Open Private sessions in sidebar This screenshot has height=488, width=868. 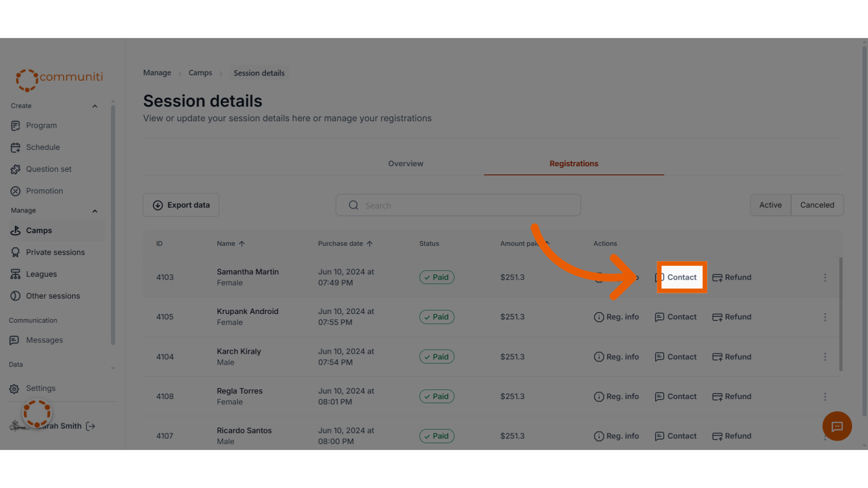coord(55,252)
